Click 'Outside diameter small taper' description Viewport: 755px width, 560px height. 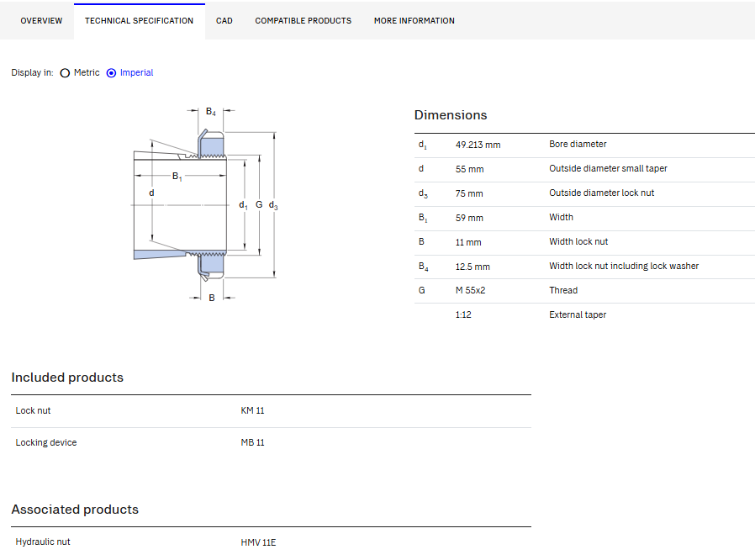pos(608,168)
